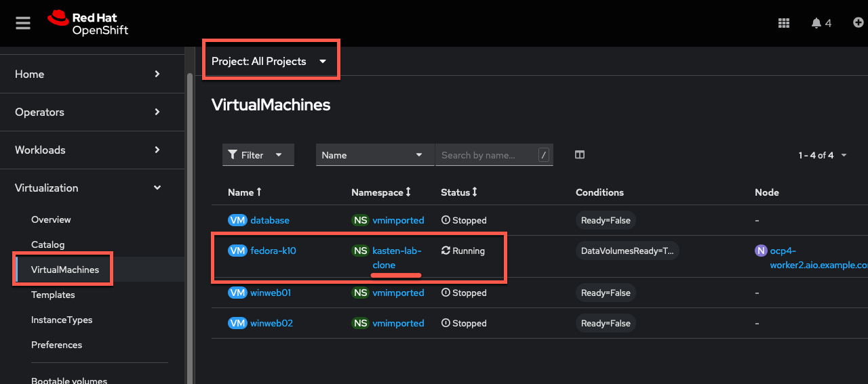Click the NS badge in the winweb01 row

360,293
